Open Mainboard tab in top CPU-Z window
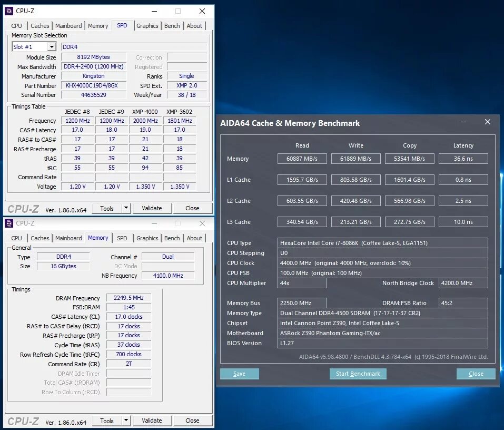The height and width of the screenshot is (430, 504). [68, 26]
